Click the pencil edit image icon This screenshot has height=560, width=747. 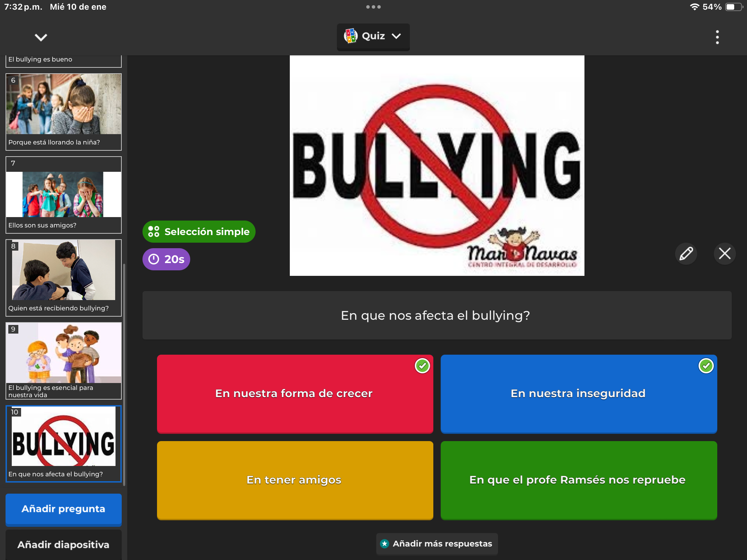(x=686, y=253)
